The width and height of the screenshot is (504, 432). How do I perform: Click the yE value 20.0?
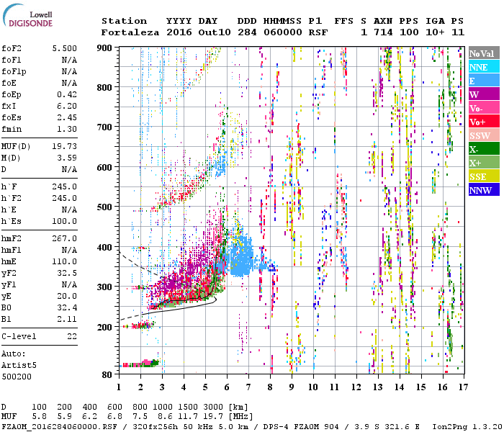click(x=67, y=297)
